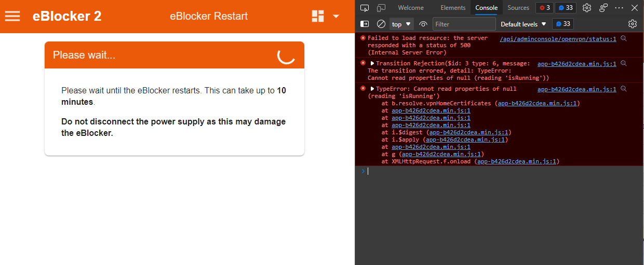Focus the console Filter field
644x265 pixels.
[464, 24]
